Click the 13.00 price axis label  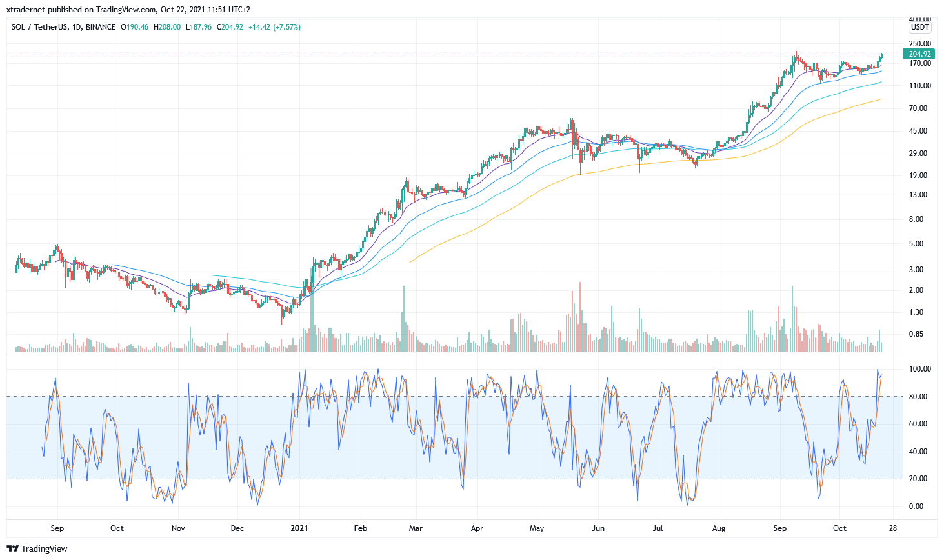(x=918, y=195)
